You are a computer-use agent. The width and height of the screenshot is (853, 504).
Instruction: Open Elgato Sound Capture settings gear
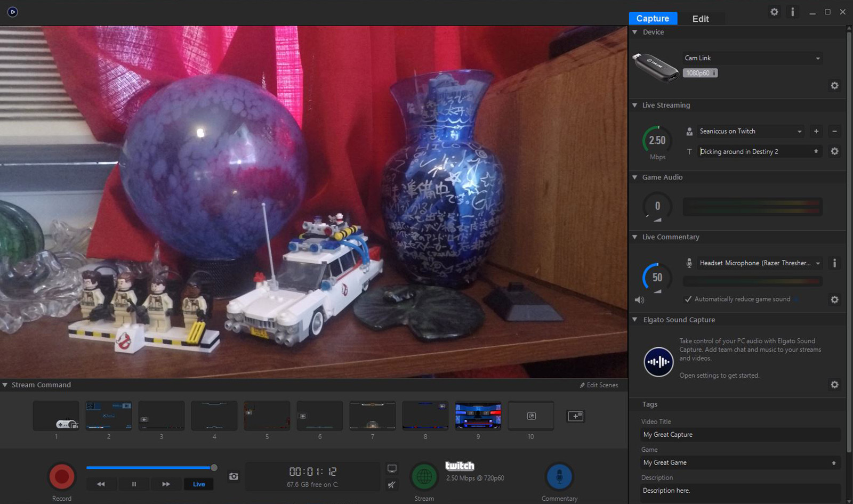[834, 385]
